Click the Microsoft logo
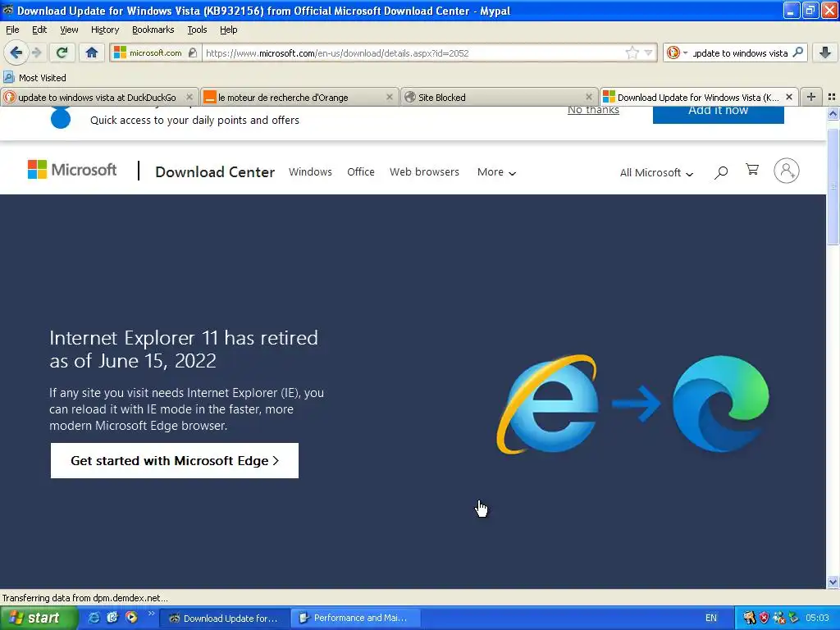Image resolution: width=840 pixels, height=630 pixels. (72, 170)
